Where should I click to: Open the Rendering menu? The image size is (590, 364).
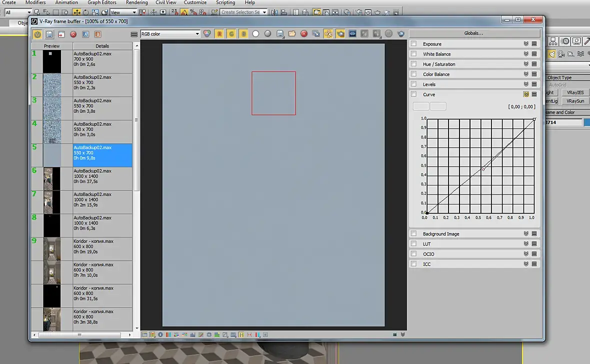(136, 2)
